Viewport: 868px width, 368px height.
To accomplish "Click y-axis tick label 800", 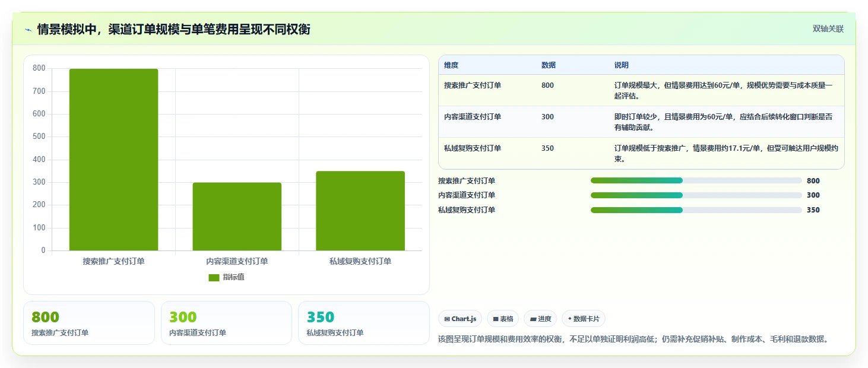I will (x=39, y=68).
